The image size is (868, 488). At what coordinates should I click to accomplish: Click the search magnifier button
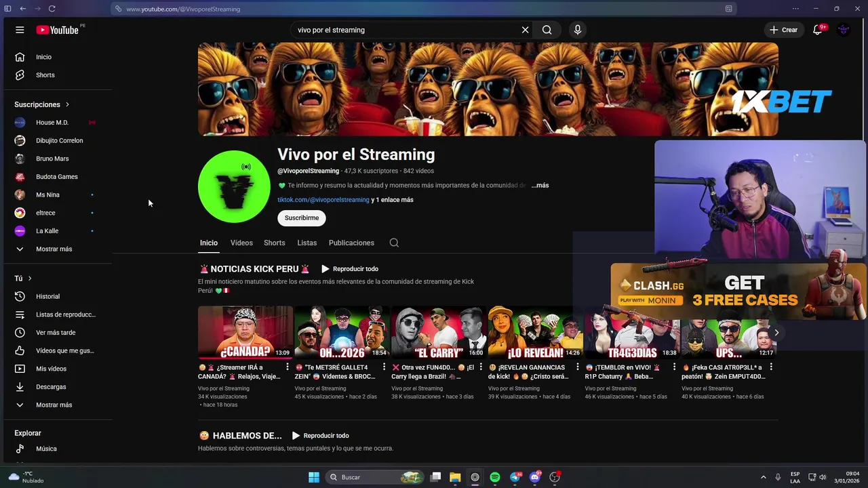click(547, 30)
